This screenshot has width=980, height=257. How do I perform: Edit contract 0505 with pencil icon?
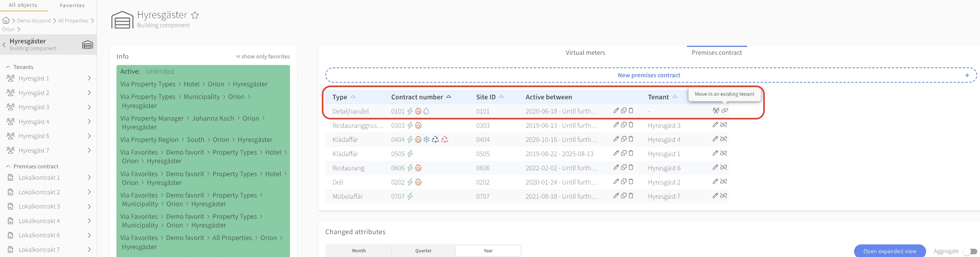616,153
